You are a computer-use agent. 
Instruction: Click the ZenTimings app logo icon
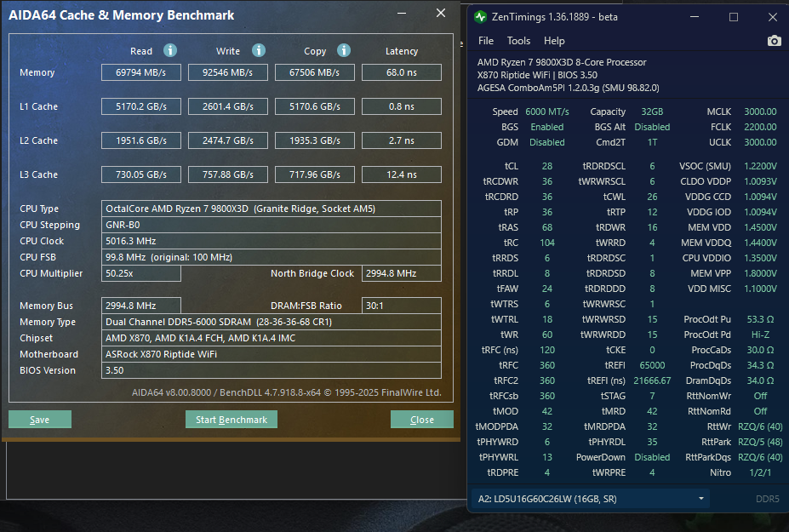pyautogui.click(x=481, y=17)
